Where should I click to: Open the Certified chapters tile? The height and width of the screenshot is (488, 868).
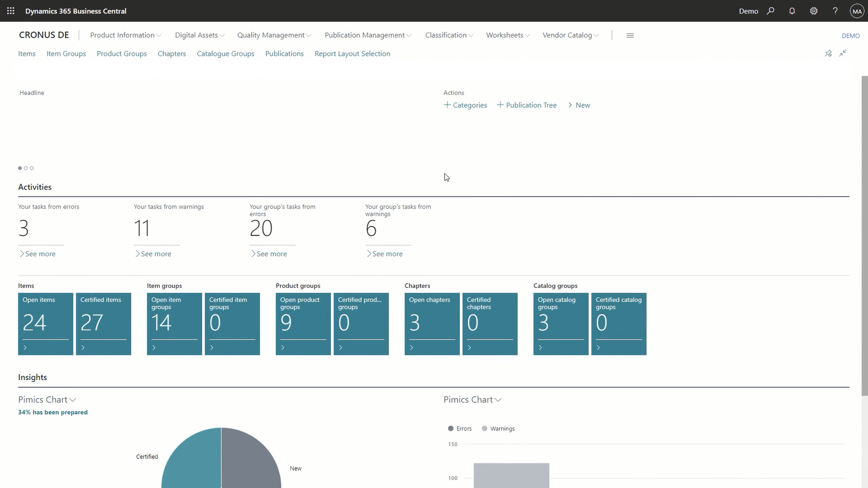pyautogui.click(x=490, y=324)
